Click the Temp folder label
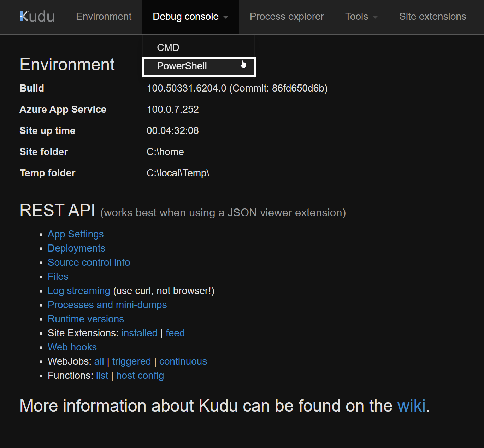Image resolution: width=484 pixels, height=448 pixels. point(47,173)
